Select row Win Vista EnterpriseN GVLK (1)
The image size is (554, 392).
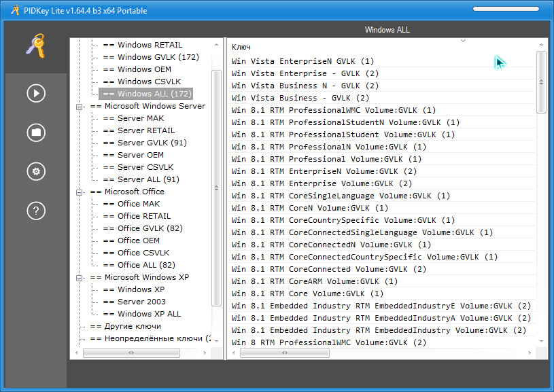click(x=381, y=61)
